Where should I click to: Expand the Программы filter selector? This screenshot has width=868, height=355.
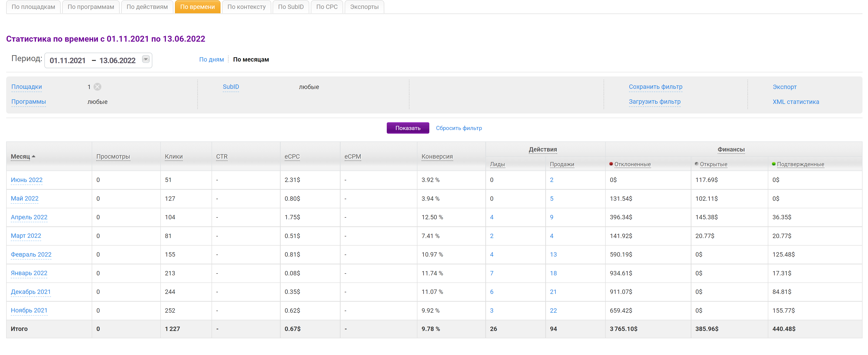(x=29, y=101)
